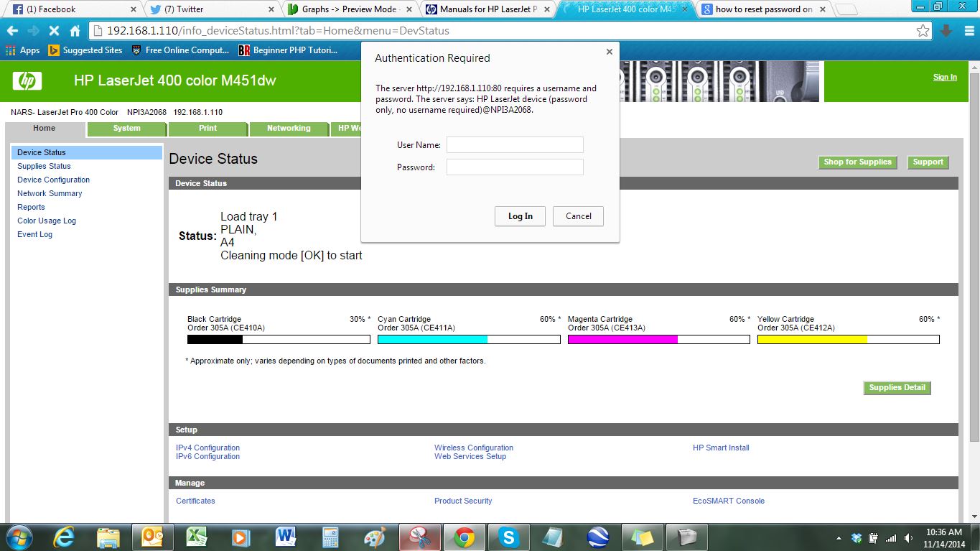Open the Print tab in printer page

click(208, 129)
